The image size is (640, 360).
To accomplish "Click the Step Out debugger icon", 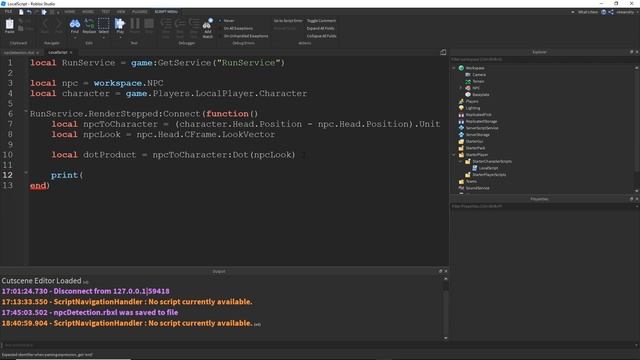I will click(x=194, y=24).
